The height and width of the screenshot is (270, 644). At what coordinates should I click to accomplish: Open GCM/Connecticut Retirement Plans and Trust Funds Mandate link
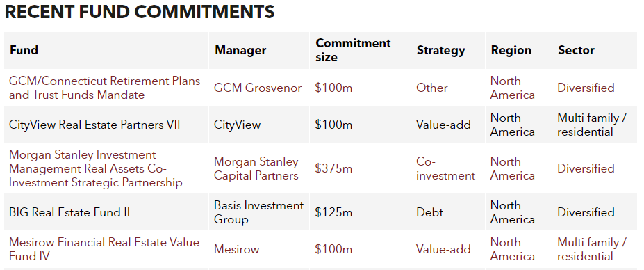(x=104, y=88)
